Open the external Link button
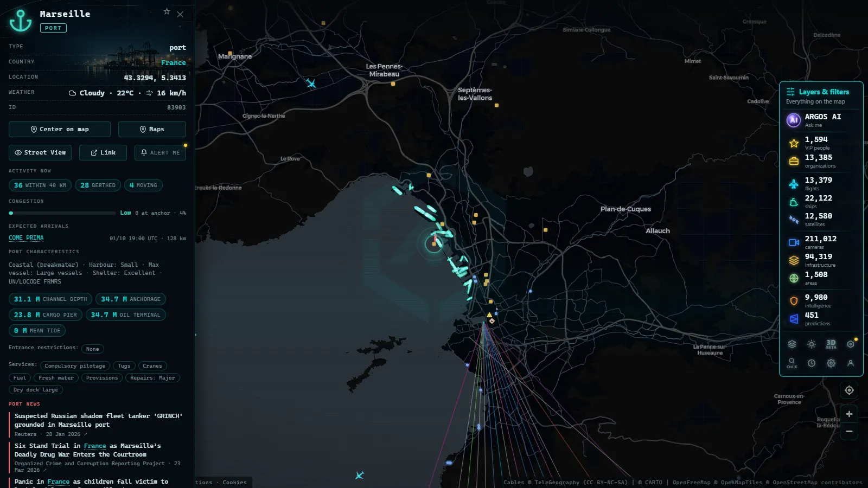This screenshot has width=868, height=488. 103,152
